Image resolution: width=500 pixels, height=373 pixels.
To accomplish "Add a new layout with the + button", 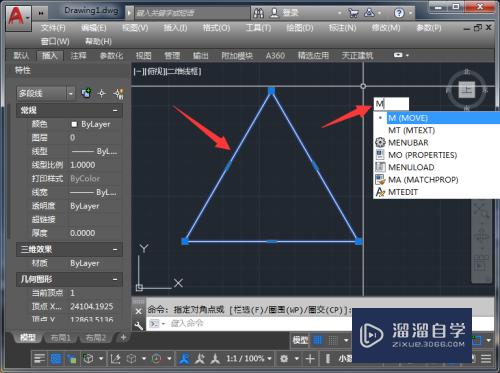I will pyautogui.click(x=123, y=338).
